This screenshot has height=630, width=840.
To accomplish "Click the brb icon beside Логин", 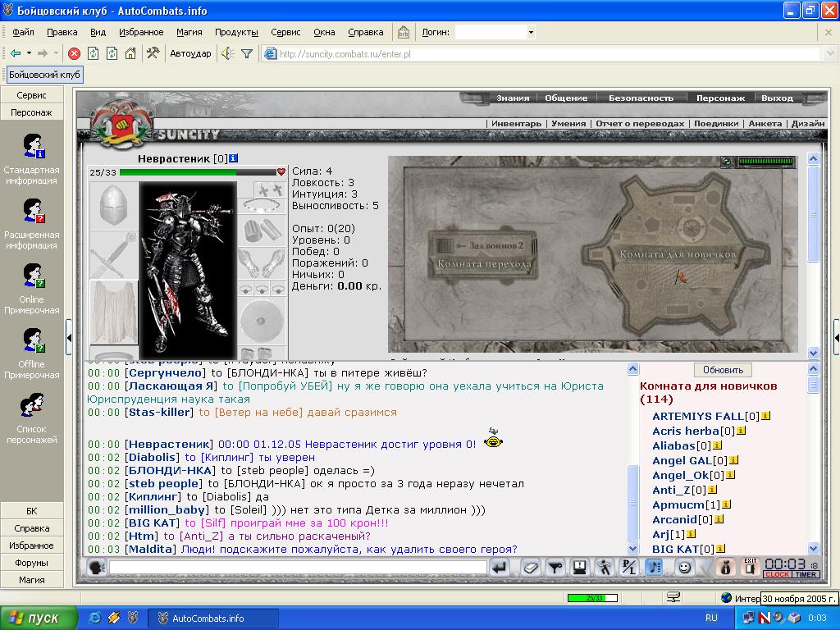I will pos(404,32).
